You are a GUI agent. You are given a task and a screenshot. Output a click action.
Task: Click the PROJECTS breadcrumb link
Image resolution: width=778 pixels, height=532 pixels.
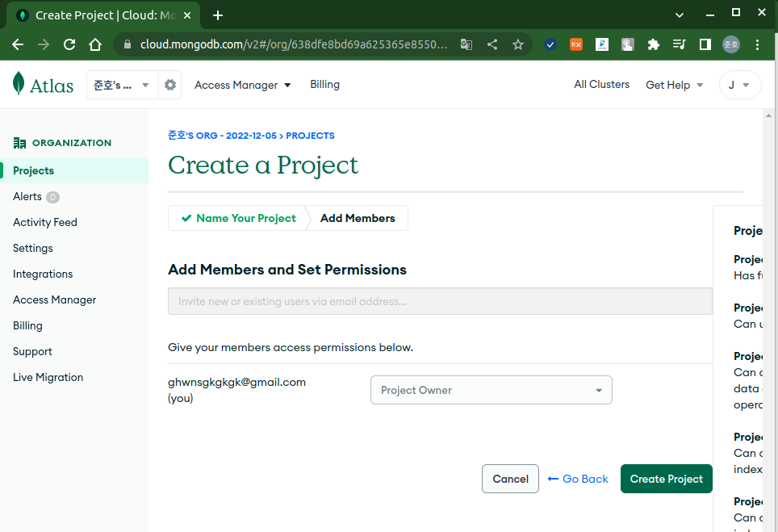click(x=310, y=136)
